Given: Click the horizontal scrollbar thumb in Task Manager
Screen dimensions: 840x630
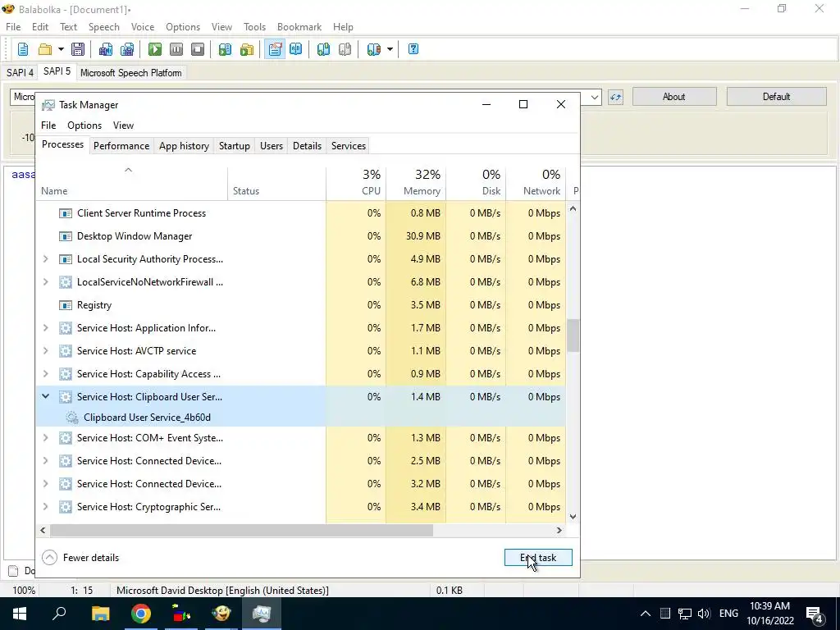Looking at the screenshot, I should pos(241,531).
